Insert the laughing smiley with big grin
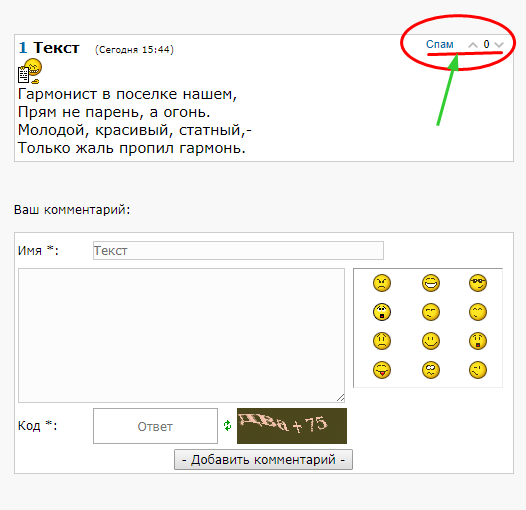 pyautogui.click(x=431, y=283)
